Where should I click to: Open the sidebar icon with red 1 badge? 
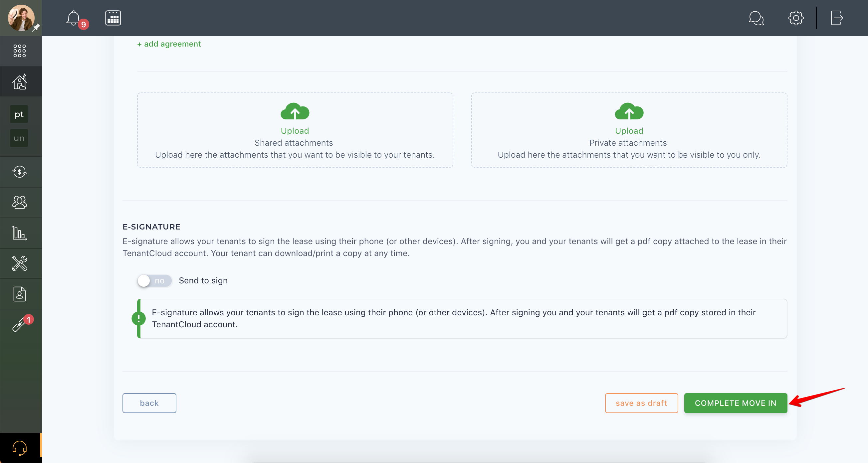point(20,324)
